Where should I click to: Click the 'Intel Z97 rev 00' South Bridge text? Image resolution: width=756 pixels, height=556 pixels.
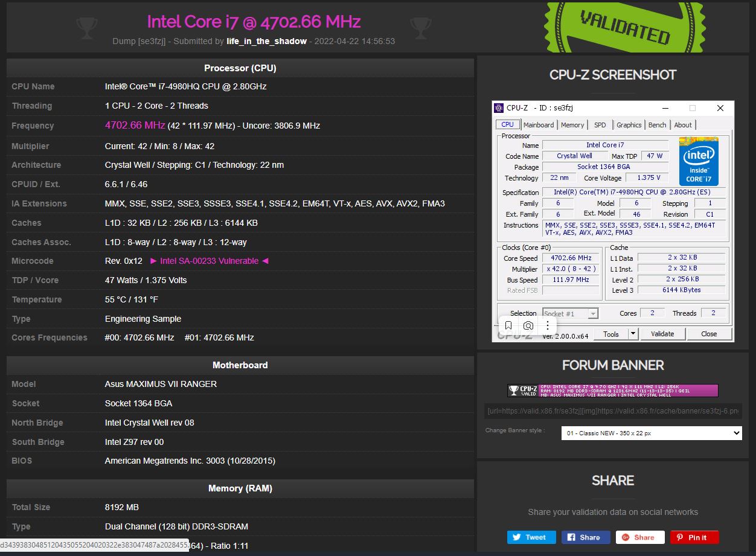click(134, 442)
